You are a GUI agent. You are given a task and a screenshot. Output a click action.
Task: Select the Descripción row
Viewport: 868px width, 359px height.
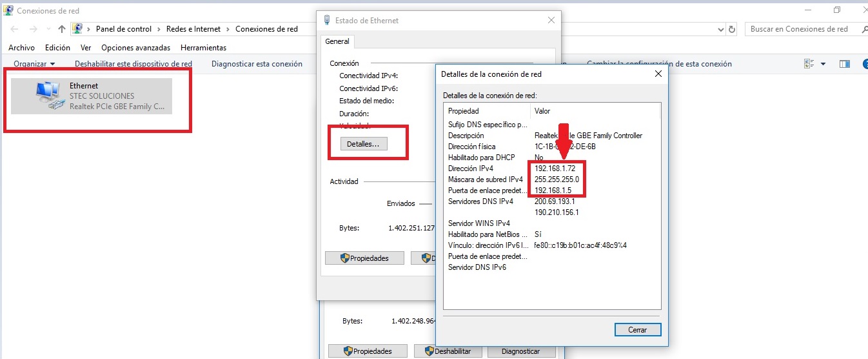552,136
